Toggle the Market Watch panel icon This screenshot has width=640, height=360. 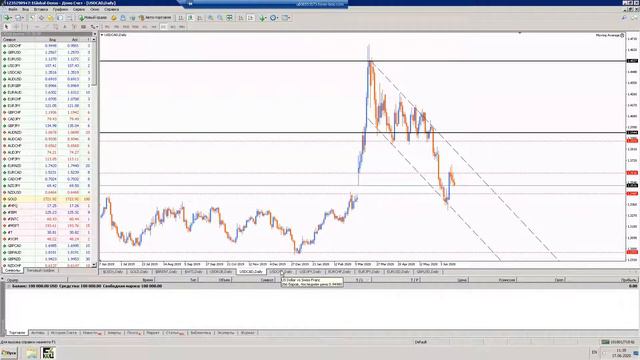tap(32, 18)
